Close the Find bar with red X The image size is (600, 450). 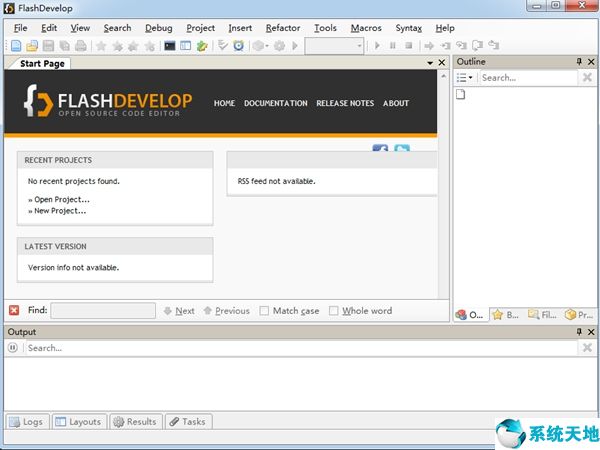tap(14, 310)
